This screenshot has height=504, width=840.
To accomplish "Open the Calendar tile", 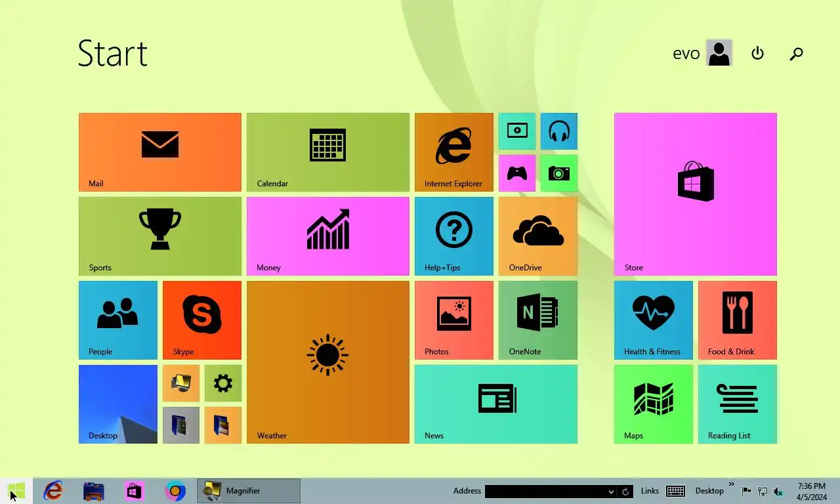I will pos(328,152).
